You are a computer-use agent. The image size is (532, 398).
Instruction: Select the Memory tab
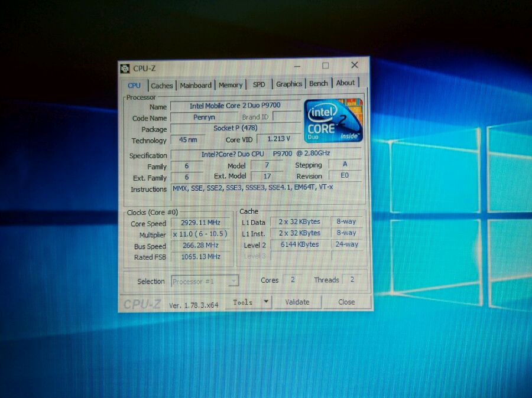tap(231, 85)
